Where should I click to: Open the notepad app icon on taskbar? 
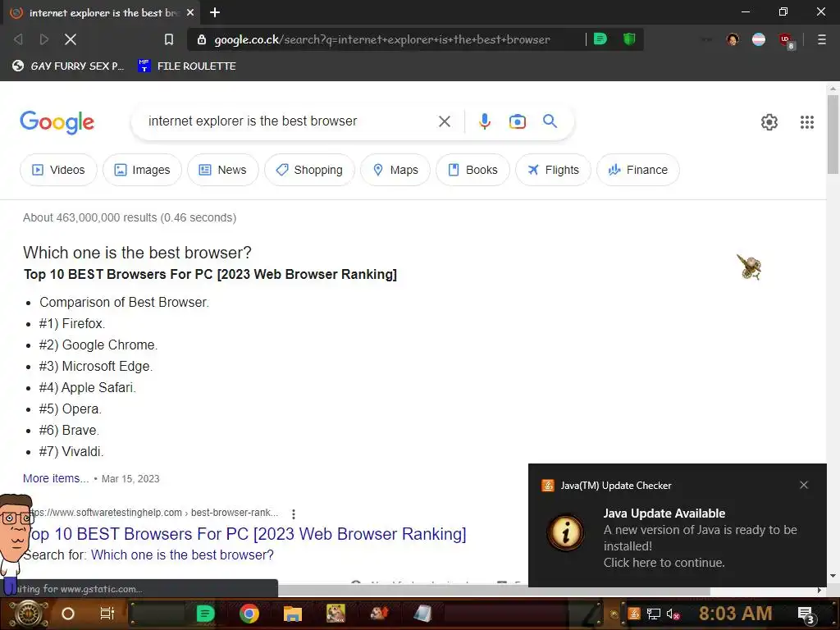pyautogui.click(x=422, y=614)
